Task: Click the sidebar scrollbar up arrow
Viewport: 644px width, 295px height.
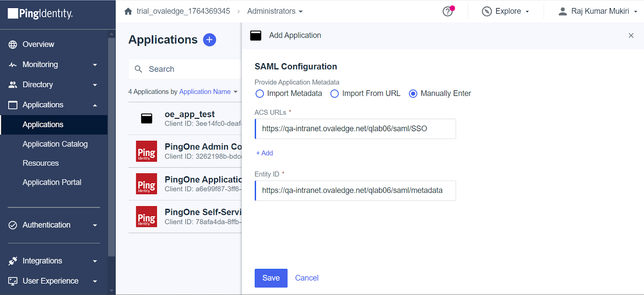Action: (111, 35)
